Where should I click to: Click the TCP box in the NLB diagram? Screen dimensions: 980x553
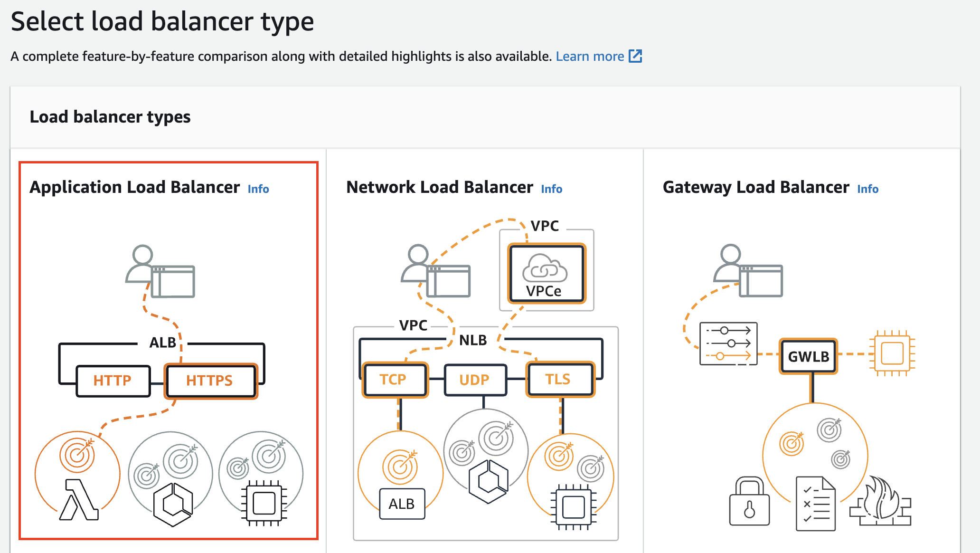(x=395, y=380)
